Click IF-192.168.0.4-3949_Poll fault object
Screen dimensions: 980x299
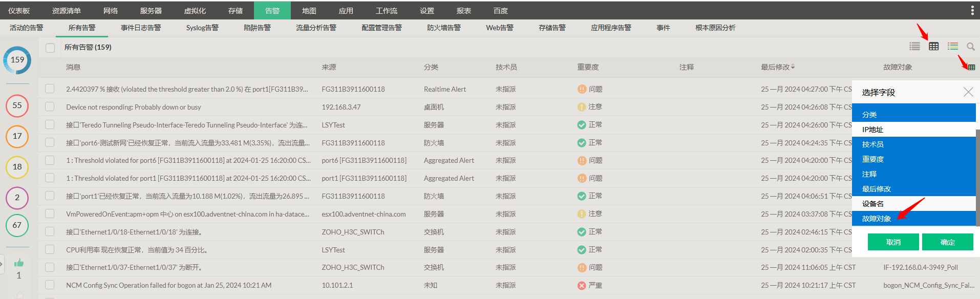920,267
